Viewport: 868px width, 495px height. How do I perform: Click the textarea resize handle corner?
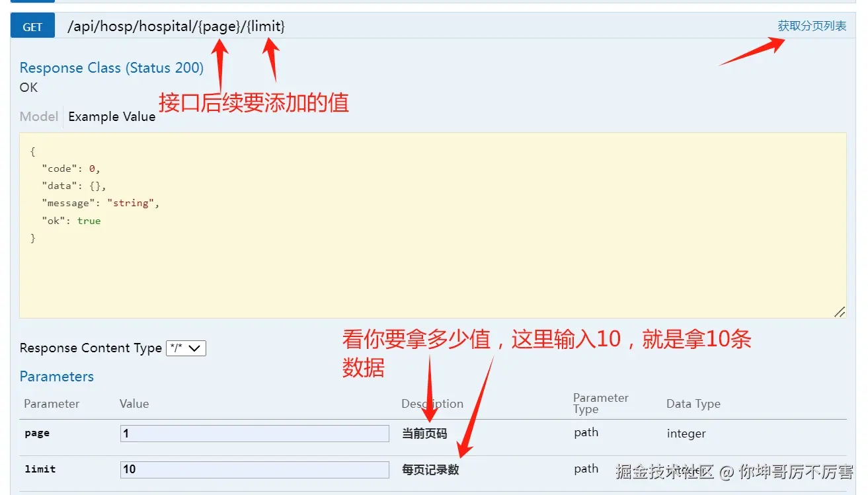(840, 311)
